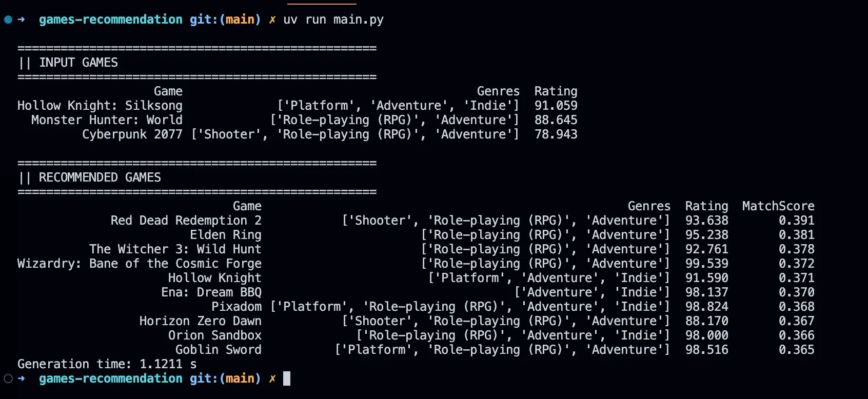Click the 'Goblin Sword' game name
Viewport: 868px width, 399px height.
[x=218, y=350]
